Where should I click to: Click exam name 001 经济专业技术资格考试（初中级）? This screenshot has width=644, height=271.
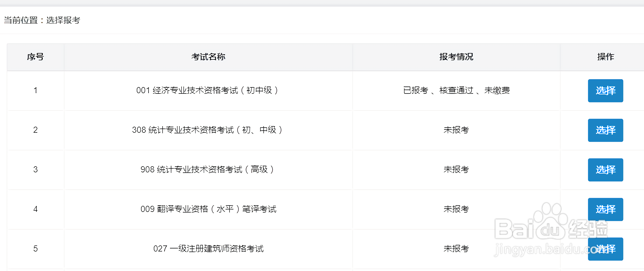click(x=207, y=90)
